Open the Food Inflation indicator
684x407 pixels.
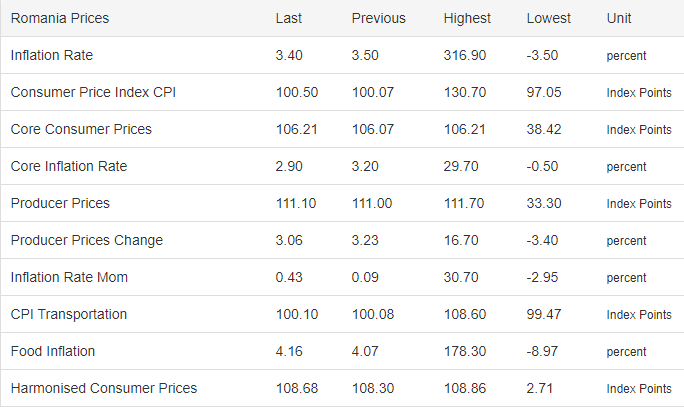[53, 352]
